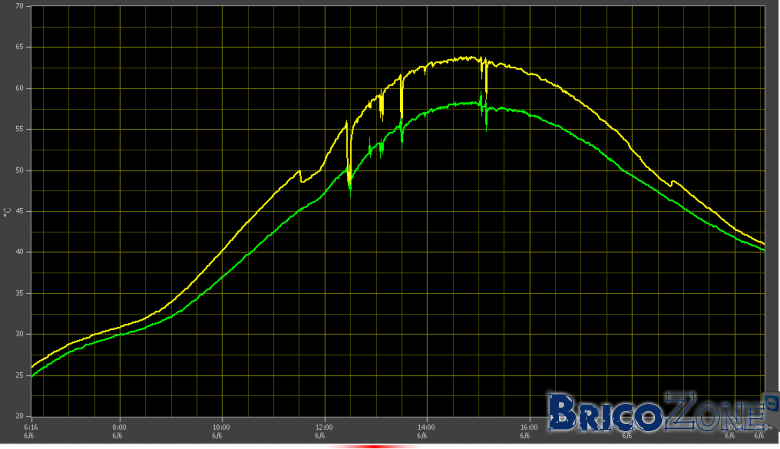Click the 12:00 time axis label
This screenshot has width=780, height=449.
coord(324,427)
